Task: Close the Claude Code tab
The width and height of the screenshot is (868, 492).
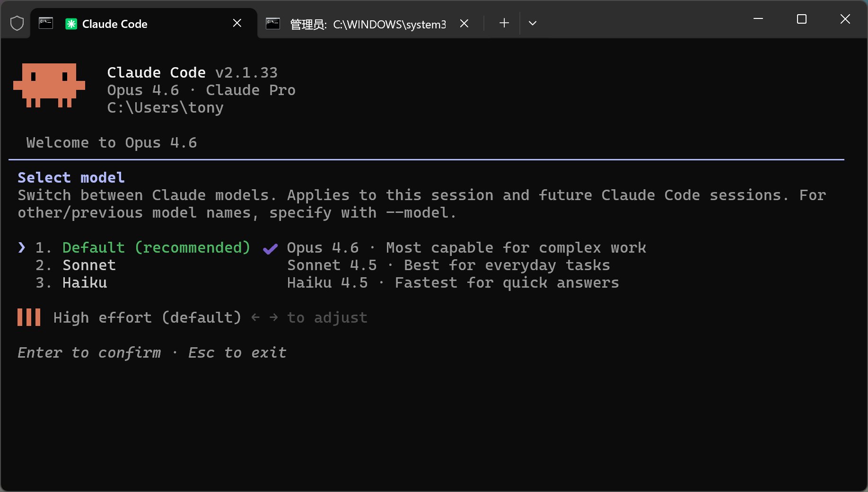Action: click(x=237, y=23)
